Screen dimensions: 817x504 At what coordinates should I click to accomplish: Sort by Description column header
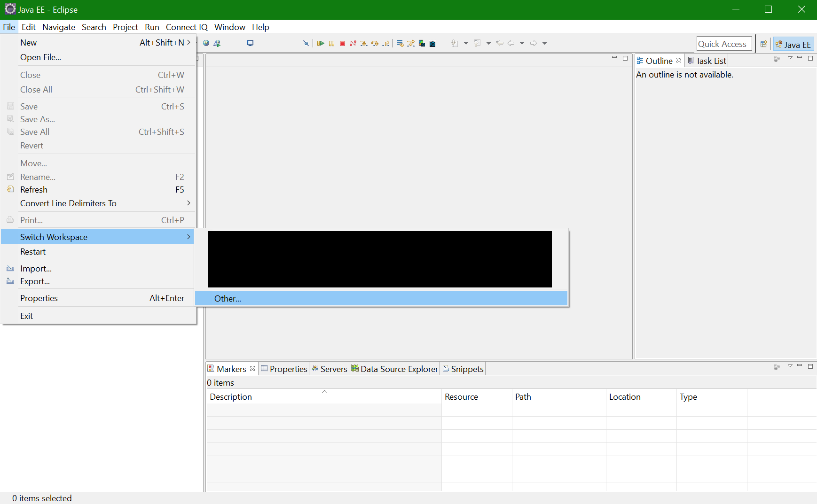[324, 396]
